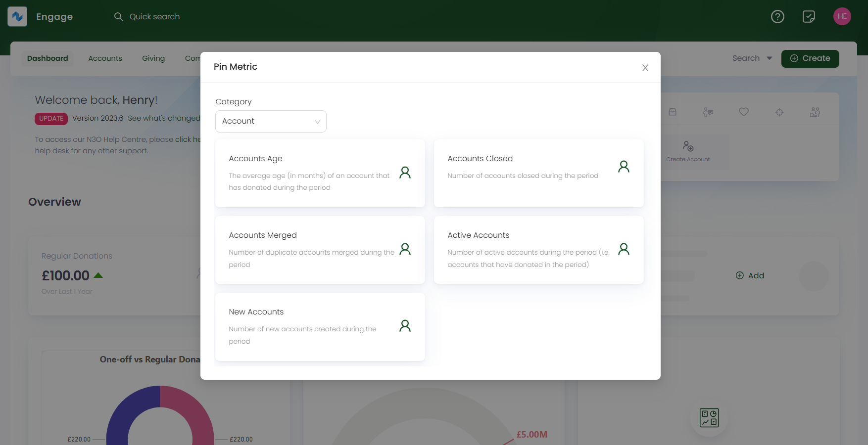The height and width of the screenshot is (445, 868).
Task: Click the Create Account shortcut icon
Action: (x=688, y=146)
